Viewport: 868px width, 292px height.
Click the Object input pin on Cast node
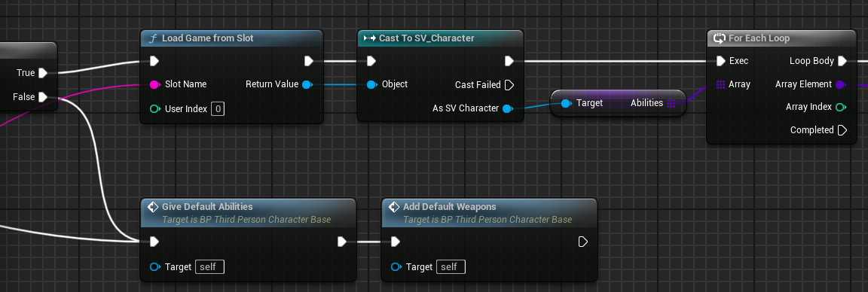(371, 84)
